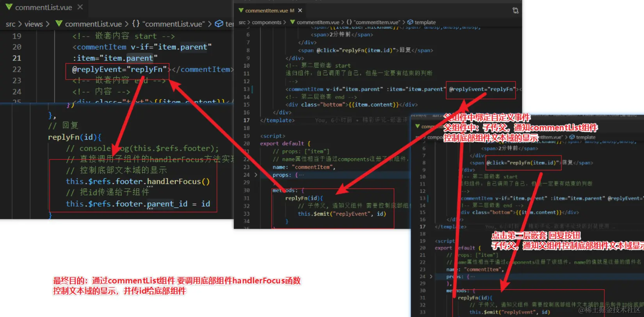Click 'this.$emit("replyEvent", id)' on line 33 right window
The image size is (644, 317).
click(x=509, y=312)
